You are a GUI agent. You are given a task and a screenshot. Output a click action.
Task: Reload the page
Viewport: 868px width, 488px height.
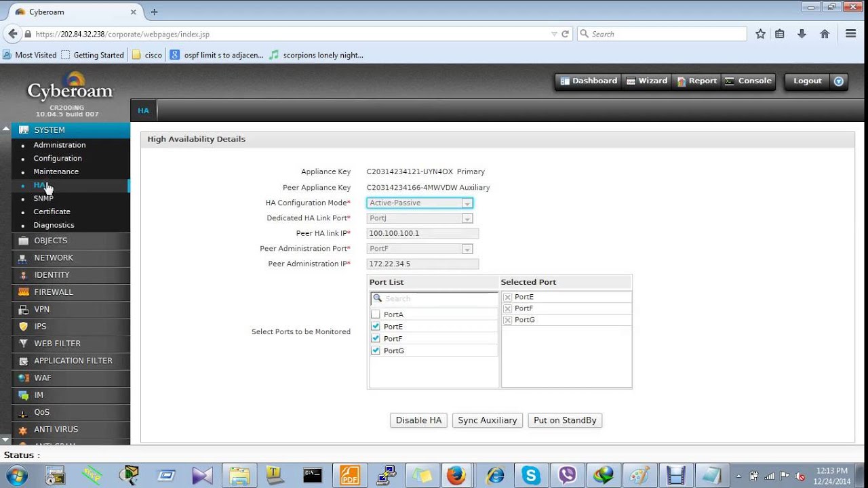[x=566, y=34]
